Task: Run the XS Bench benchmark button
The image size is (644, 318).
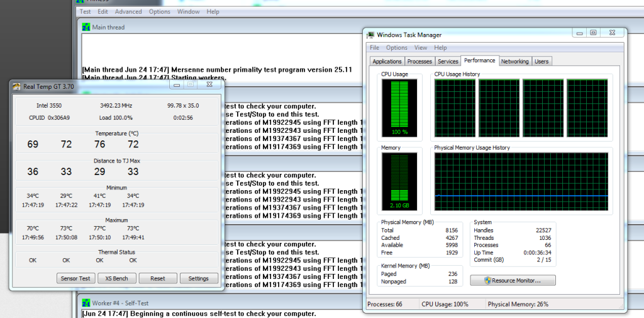Action: pyautogui.click(x=116, y=278)
